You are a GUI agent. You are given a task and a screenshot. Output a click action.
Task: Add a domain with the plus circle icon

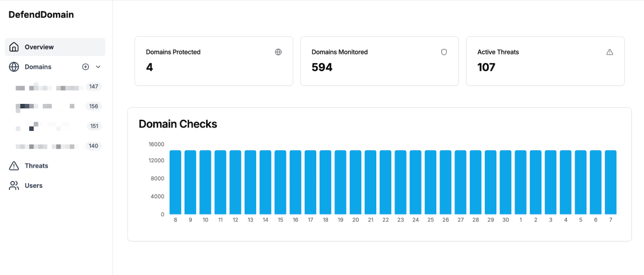85,67
